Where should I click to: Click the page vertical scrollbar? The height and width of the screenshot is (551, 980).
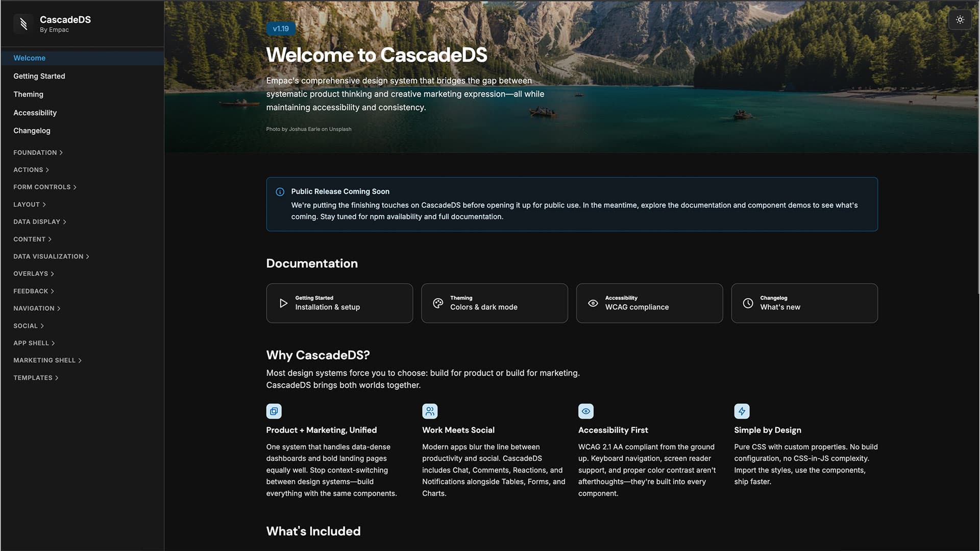pyautogui.click(x=977, y=148)
